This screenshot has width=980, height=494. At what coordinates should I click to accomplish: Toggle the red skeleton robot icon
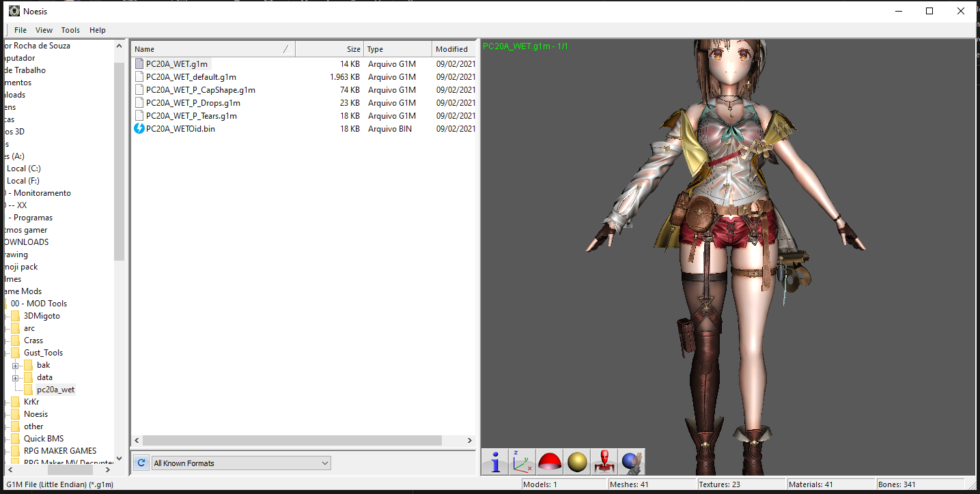tap(604, 462)
